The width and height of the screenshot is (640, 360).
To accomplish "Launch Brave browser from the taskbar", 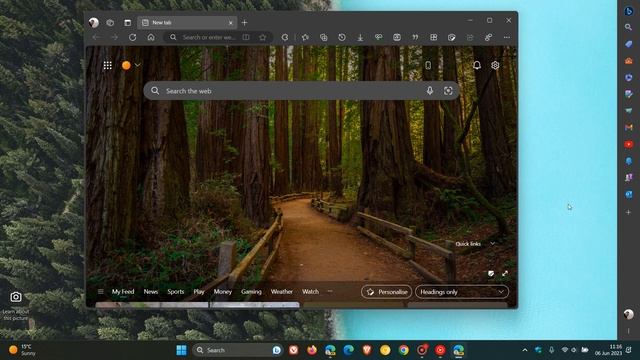I will pyautogui.click(x=367, y=350).
